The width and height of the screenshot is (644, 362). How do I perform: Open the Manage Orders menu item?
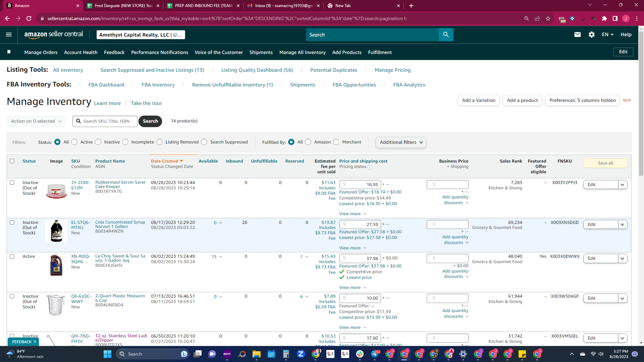pos(41,52)
